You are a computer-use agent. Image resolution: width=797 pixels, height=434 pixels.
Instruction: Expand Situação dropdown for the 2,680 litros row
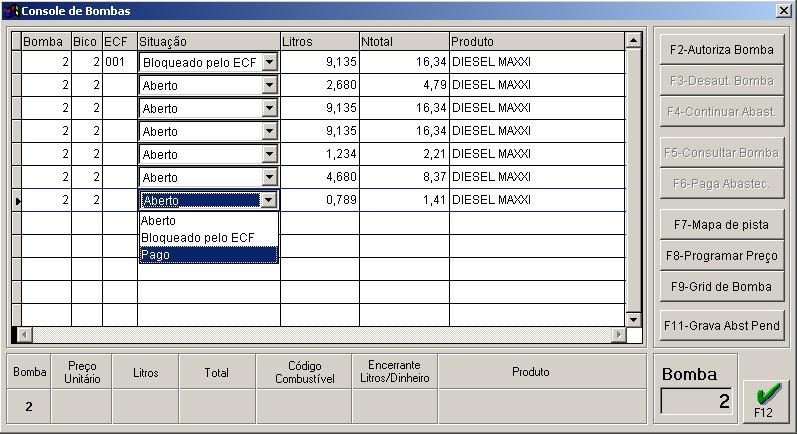click(269, 85)
